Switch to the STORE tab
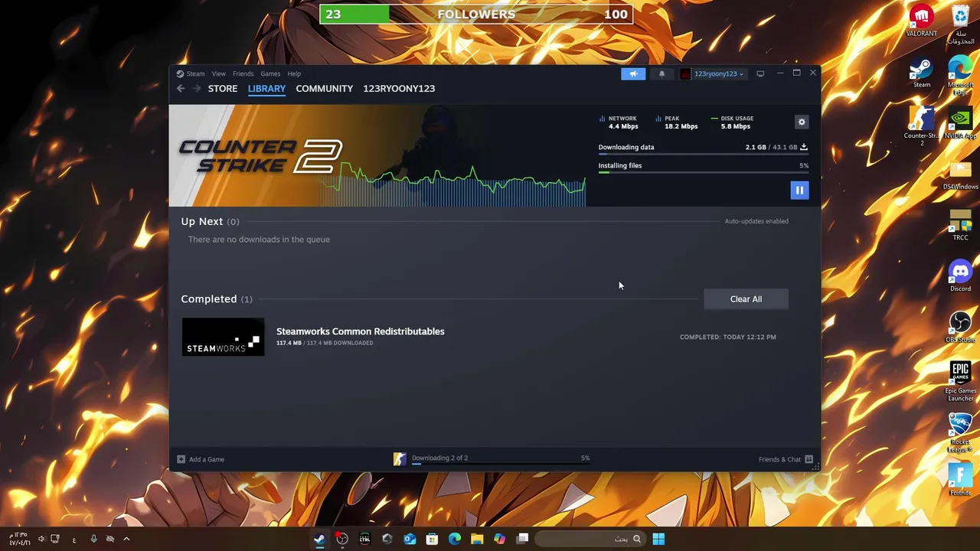 coord(223,89)
